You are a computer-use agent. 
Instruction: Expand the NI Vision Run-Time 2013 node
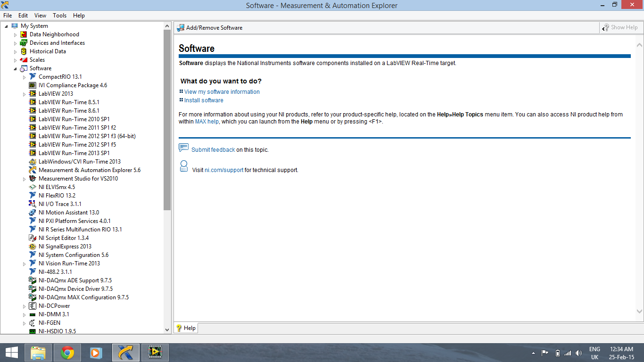pos(24,264)
